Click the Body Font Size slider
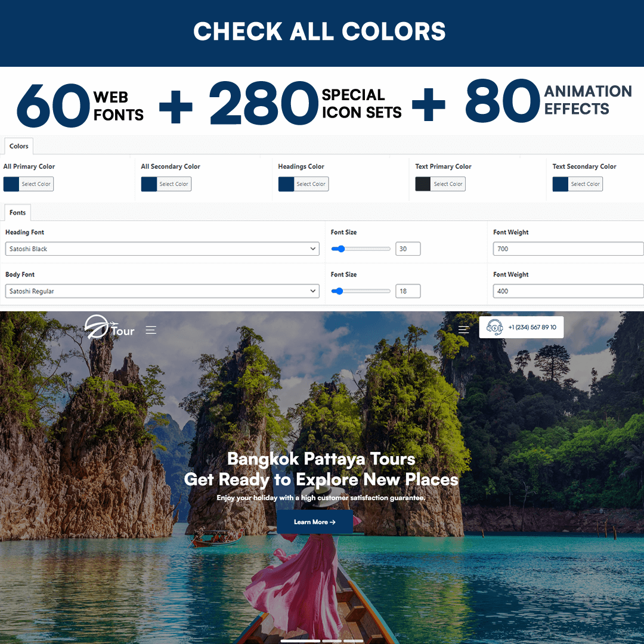 coord(361,291)
